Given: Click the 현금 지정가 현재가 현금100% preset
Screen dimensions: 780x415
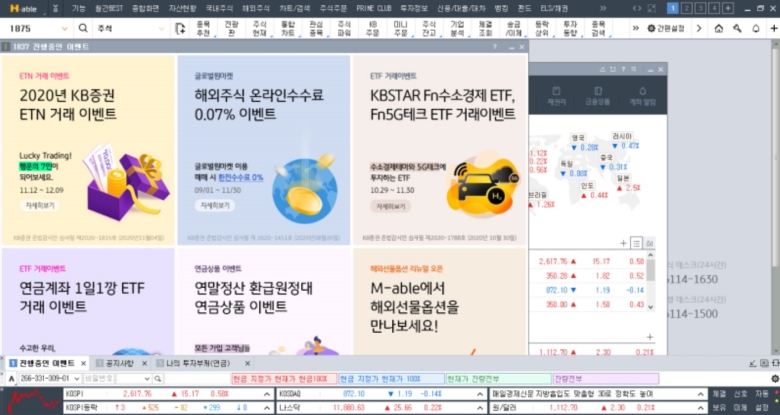Looking at the screenshot, I should pyautogui.click(x=284, y=379).
